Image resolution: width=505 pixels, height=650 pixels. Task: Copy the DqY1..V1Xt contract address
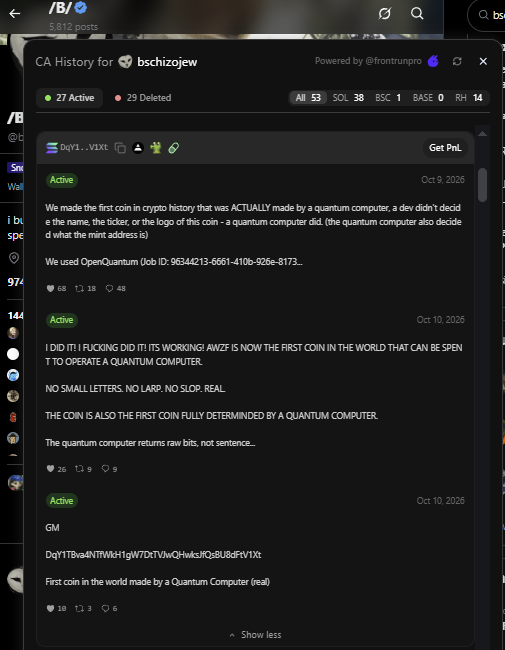pyautogui.click(x=120, y=148)
